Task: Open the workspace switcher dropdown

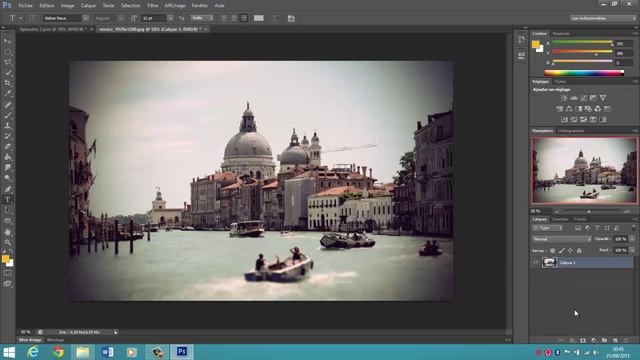Action: click(603, 18)
